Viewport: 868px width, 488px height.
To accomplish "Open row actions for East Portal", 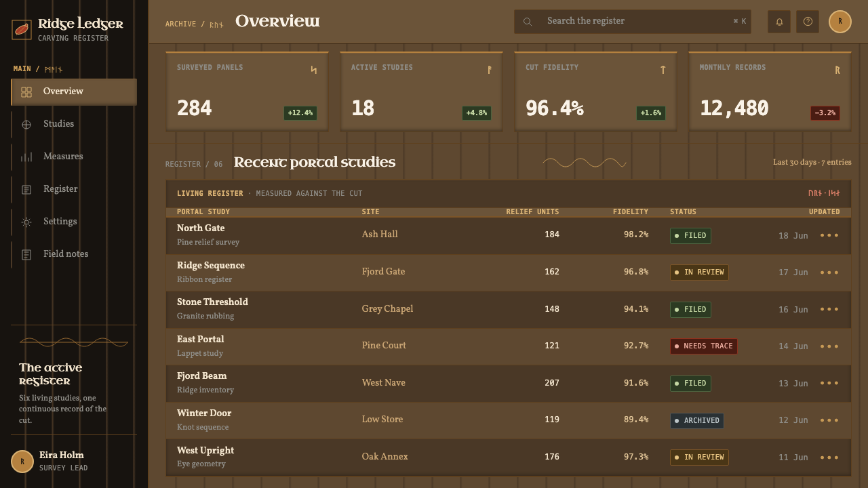I will point(829,346).
